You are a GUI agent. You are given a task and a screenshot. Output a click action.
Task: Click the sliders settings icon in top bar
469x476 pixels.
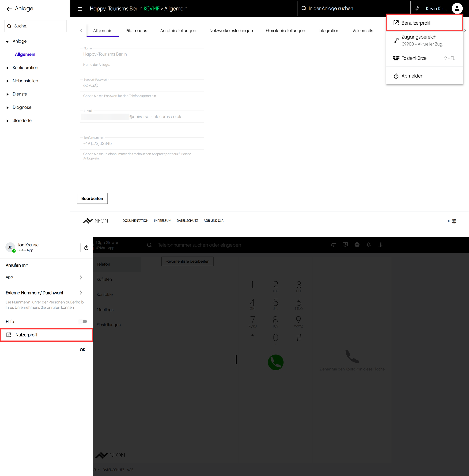click(380, 245)
